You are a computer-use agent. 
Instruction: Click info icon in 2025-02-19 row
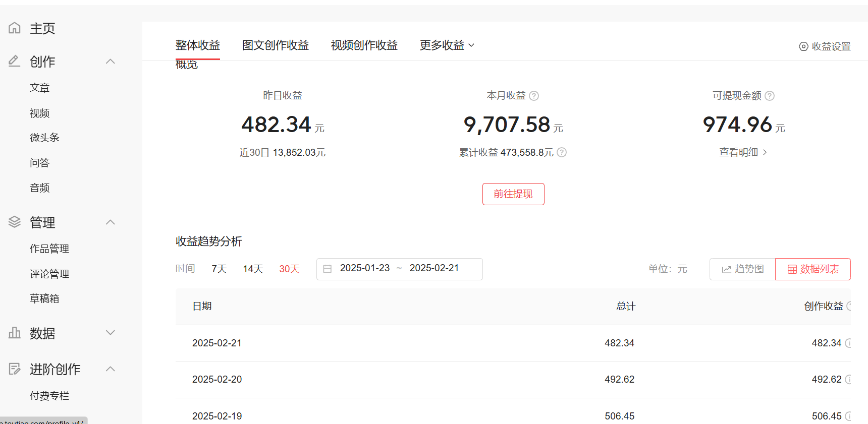pos(848,416)
